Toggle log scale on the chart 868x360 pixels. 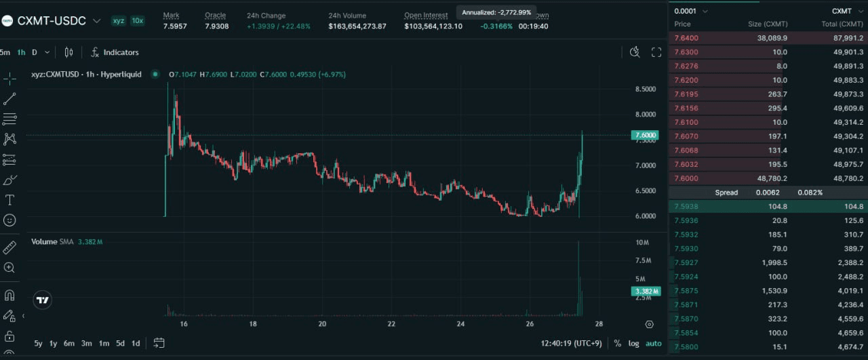pos(633,343)
